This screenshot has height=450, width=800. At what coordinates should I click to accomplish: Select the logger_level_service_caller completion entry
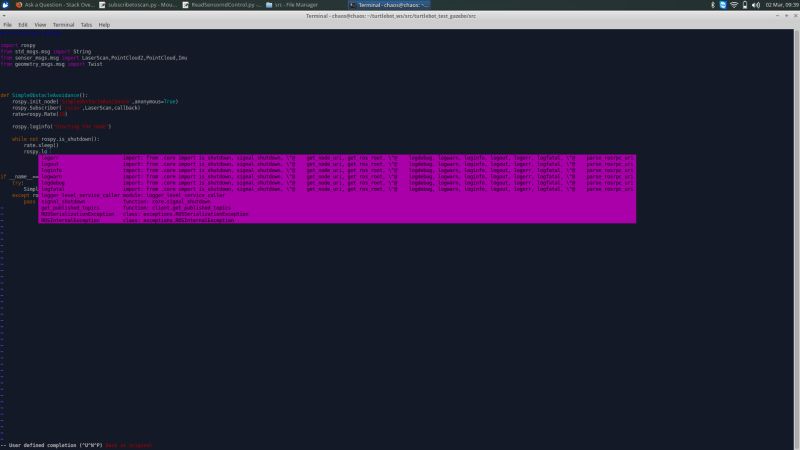point(337,195)
